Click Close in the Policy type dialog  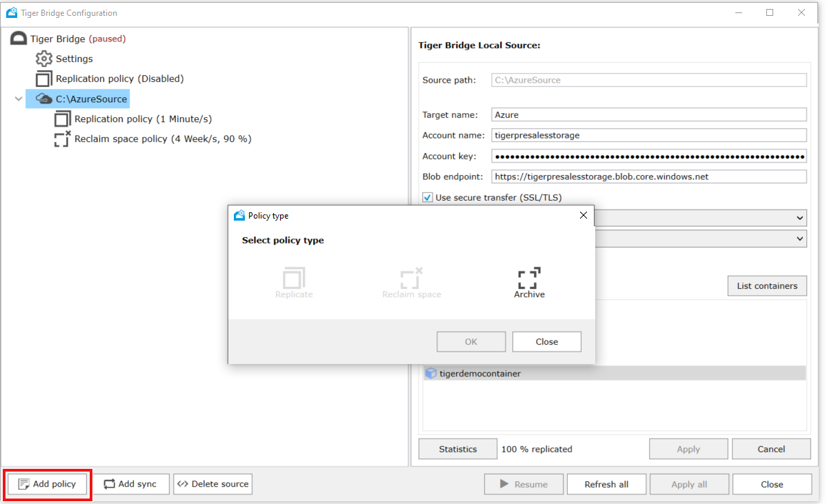(547, 341)
